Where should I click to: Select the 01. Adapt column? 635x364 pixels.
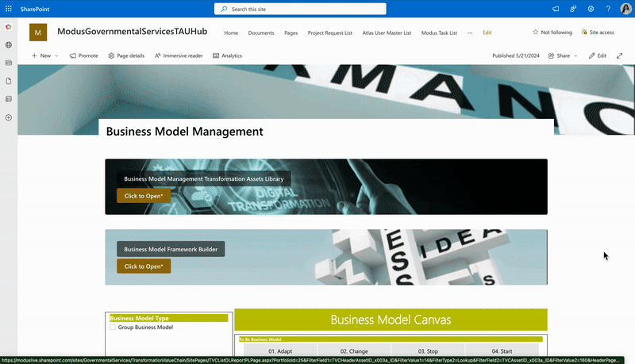[x=280, y=351]
